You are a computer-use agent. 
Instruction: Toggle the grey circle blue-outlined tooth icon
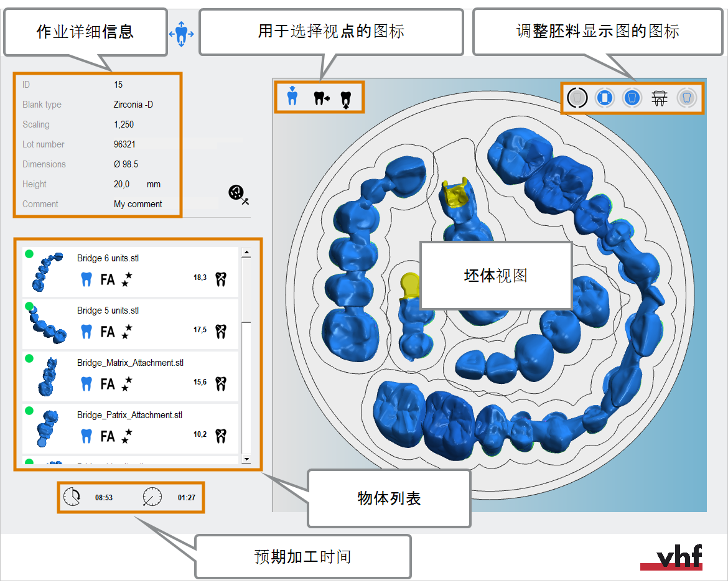tap(687, 98)
